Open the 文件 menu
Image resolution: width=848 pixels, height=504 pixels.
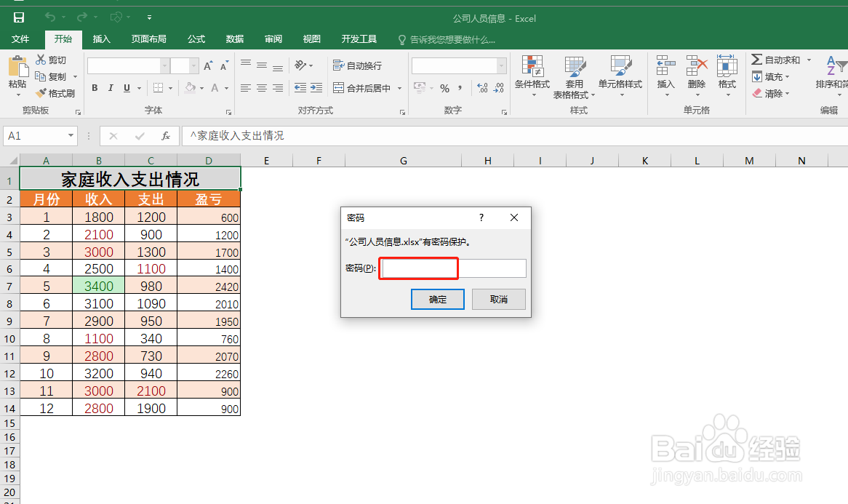click(x=20, y=39)
